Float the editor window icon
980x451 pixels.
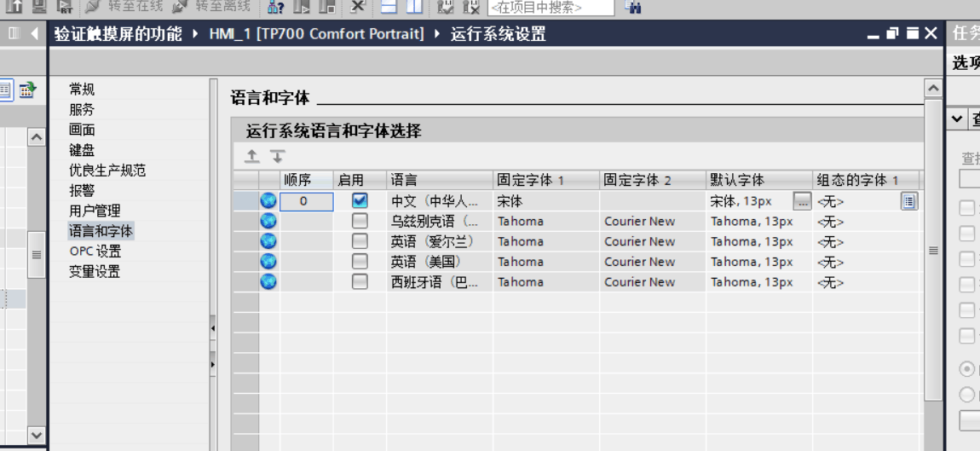tap(892, 33)
